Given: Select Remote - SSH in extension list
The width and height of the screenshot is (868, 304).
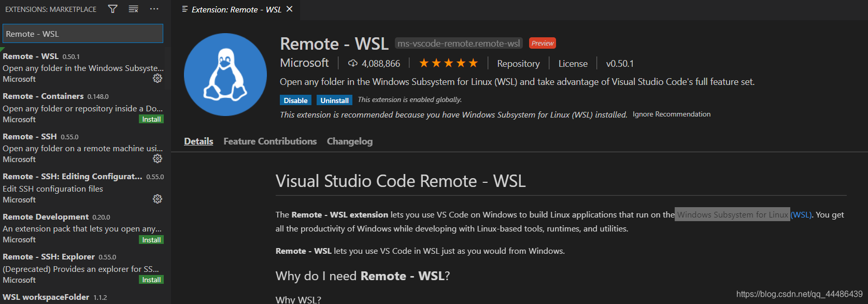Looking at the screenshot, I should [83, 148].
